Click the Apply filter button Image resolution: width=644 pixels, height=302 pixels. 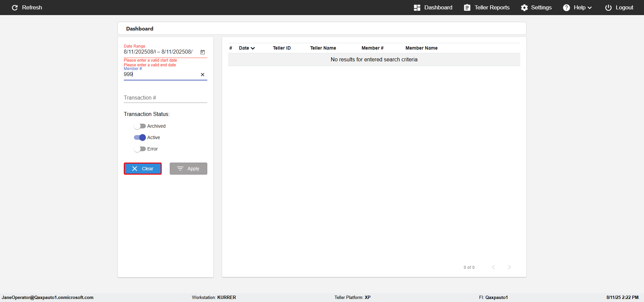[188, 169]
